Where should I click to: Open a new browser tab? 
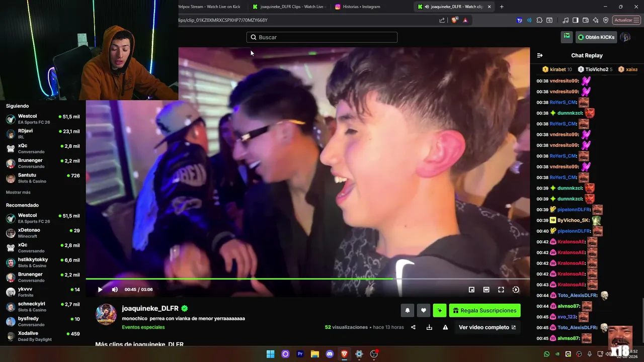coord(502,7)
